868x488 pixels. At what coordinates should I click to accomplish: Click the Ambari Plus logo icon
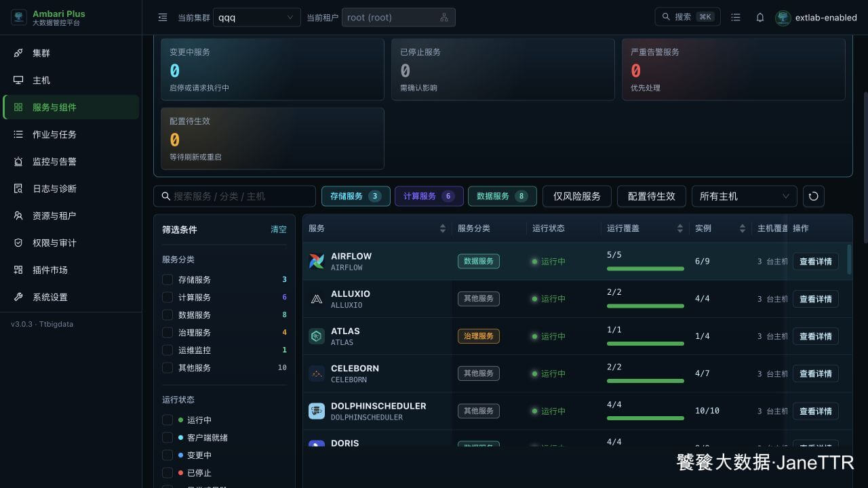(19, 18)
